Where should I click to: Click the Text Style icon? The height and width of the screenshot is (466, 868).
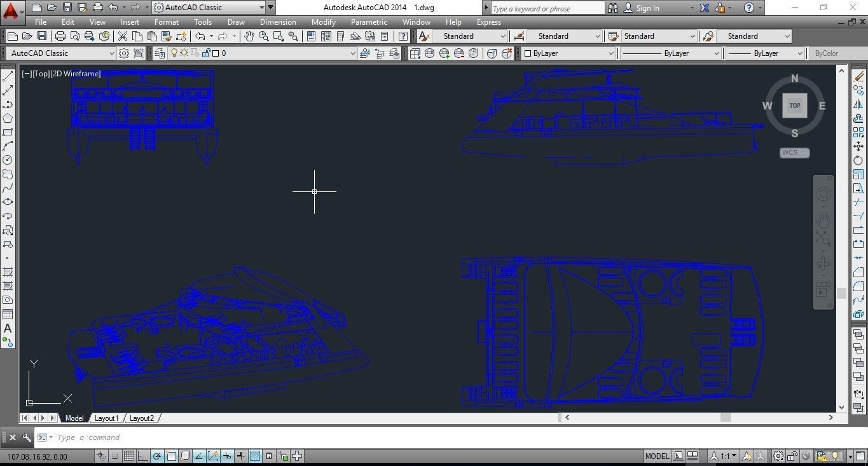coord(424,36)
